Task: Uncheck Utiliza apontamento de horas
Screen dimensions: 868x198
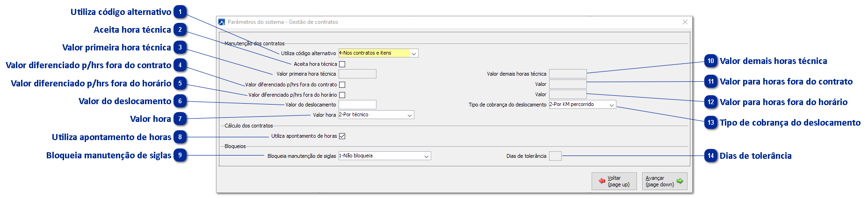Action: 342,136
